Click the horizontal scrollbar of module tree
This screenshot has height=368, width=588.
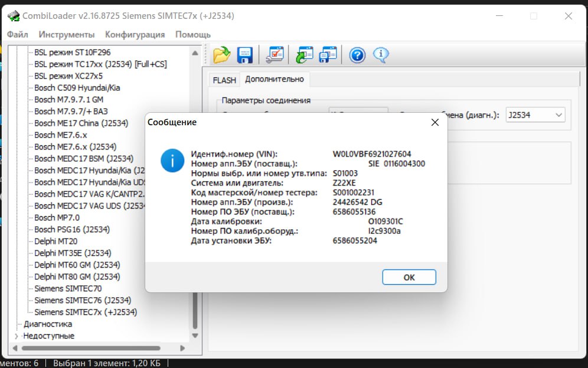point(91,348)
